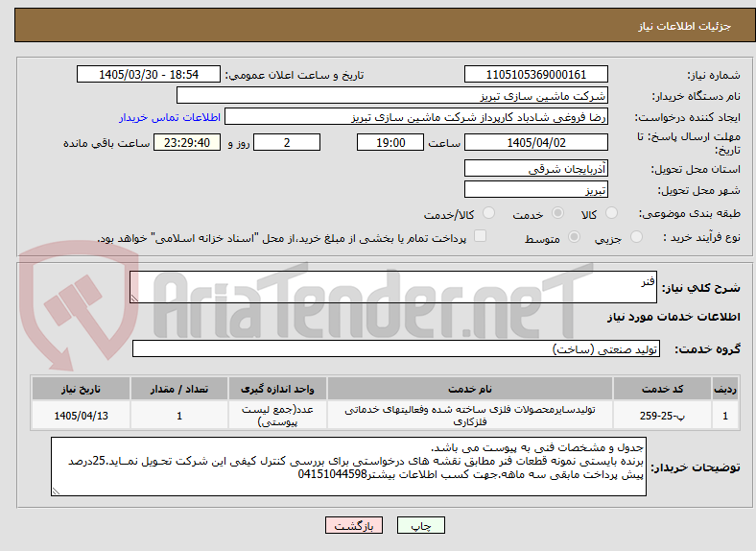This screenshot has width=756, height=551.
Task: Click the resize grip of the توضیحات خریدار textarea
Action: pyautogui.click(x=56, y=491)
